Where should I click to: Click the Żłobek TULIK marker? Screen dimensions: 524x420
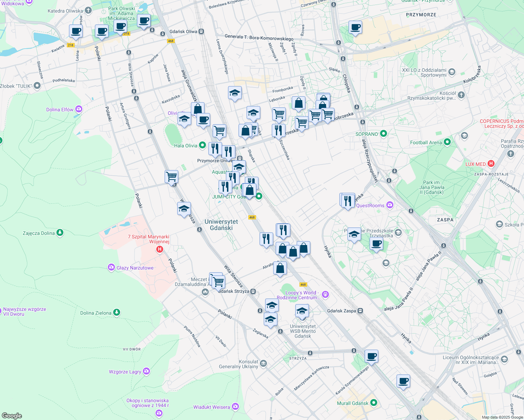point(37,86)
